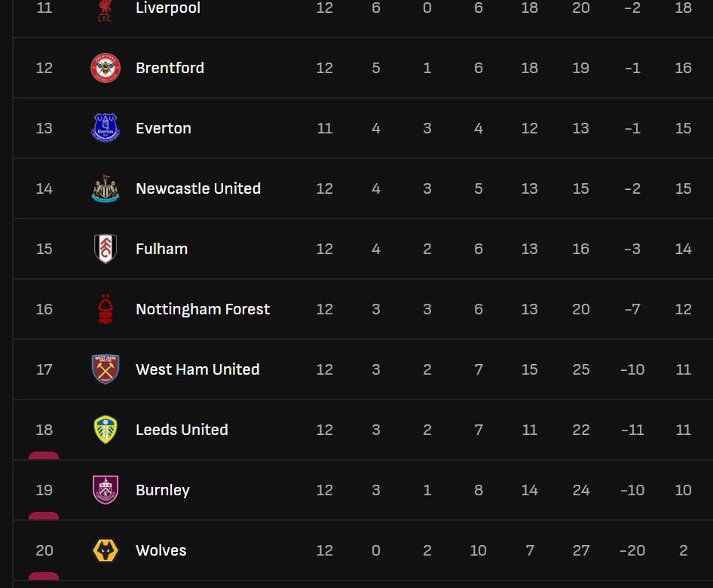Open the Everton team link
This screenshot has width=713, height=588.
point(163,128)
